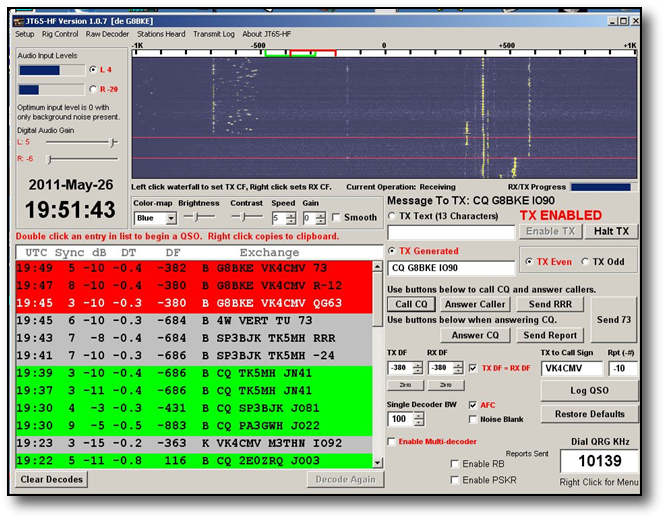Screen dimensions: 665x519
Task: Click the Clear Decodes button
Action: tap(51, 479)
